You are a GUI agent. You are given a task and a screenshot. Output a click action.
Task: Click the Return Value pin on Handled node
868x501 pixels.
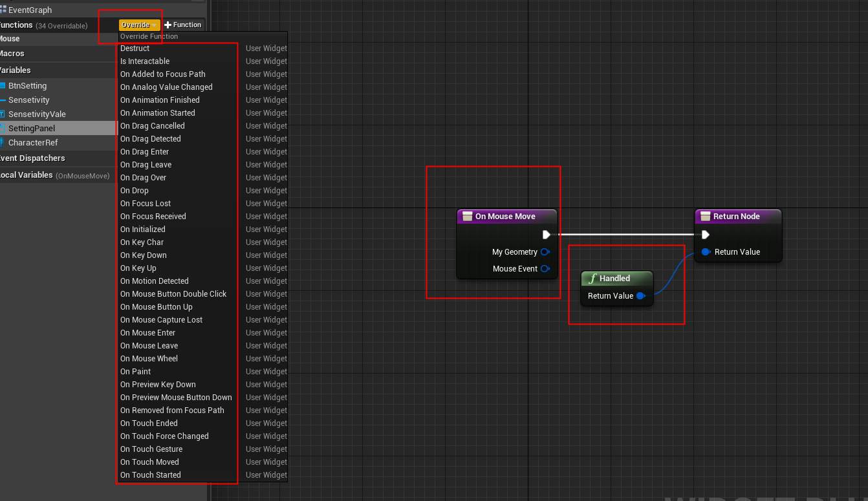(640, 295)
